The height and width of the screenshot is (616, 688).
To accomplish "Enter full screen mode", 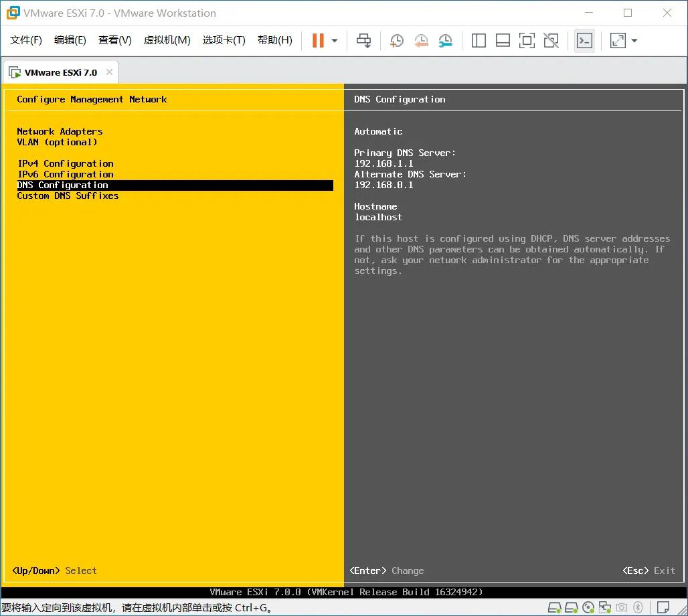I will 527,40.
